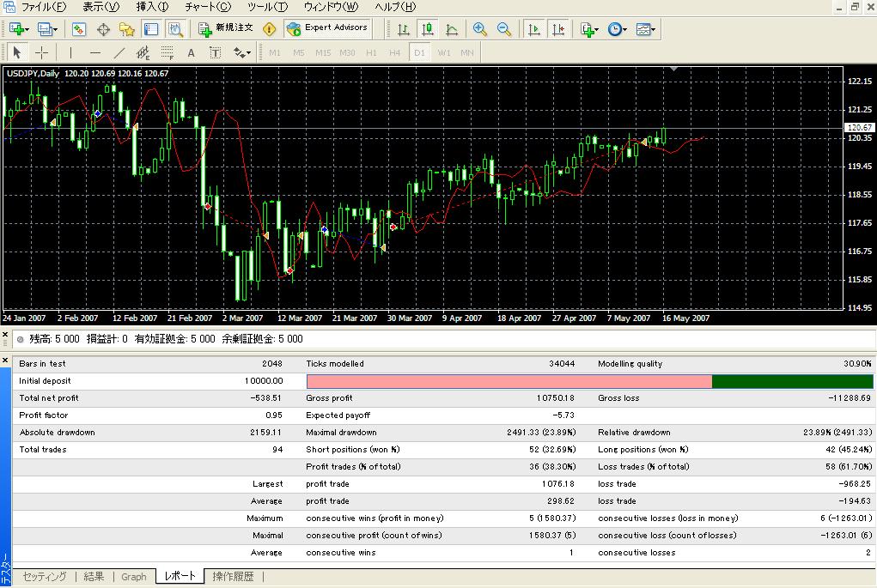Open the 挿入(I) menu
This screenshot has height=588, width=877.
point(152,7)
